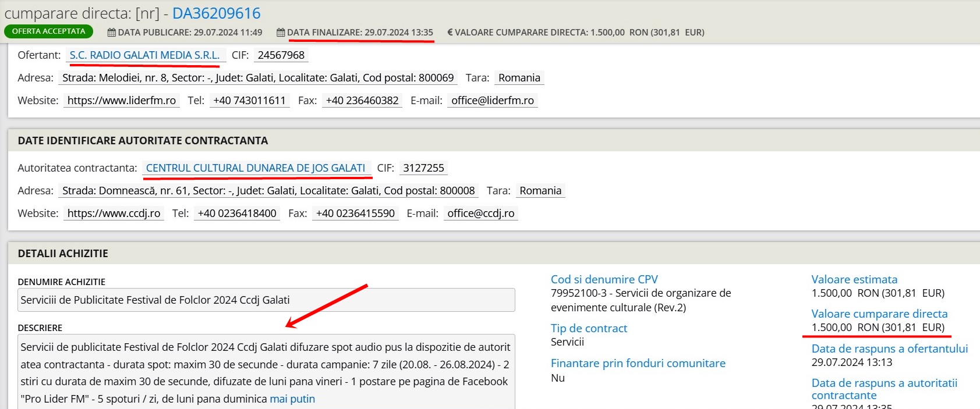
Task: Click the supplier website https://www.liderfm.ro
Action: click(x=121, y=101)
